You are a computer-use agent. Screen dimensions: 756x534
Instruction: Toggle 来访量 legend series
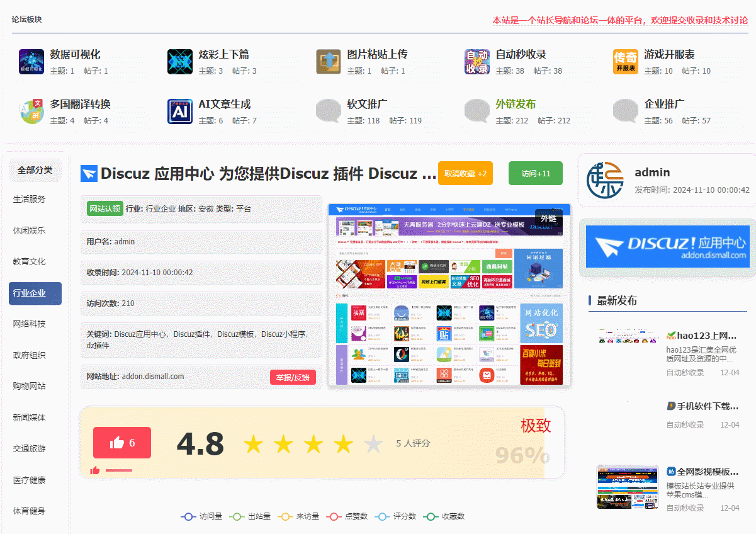tap(298, 516)
